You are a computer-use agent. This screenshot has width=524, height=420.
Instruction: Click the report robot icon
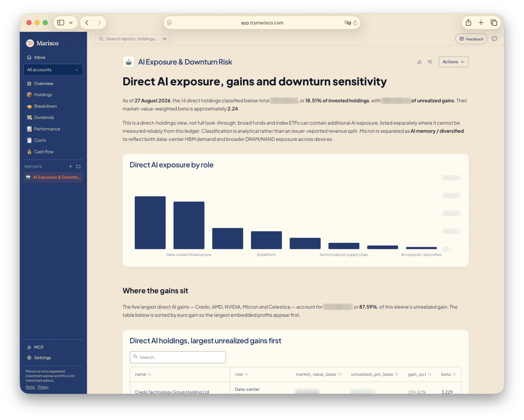(x=129, y=62)
